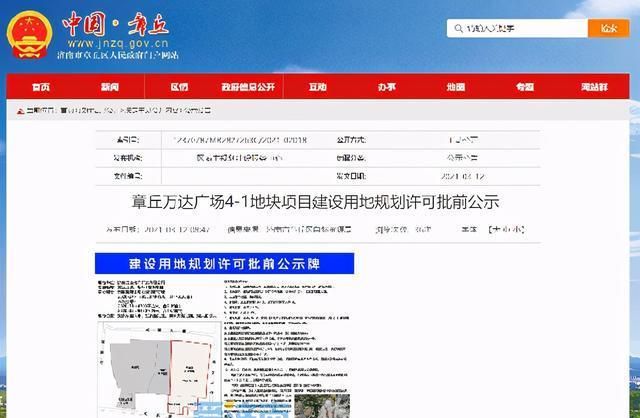Click the publish date under the title

pos(158,229)
